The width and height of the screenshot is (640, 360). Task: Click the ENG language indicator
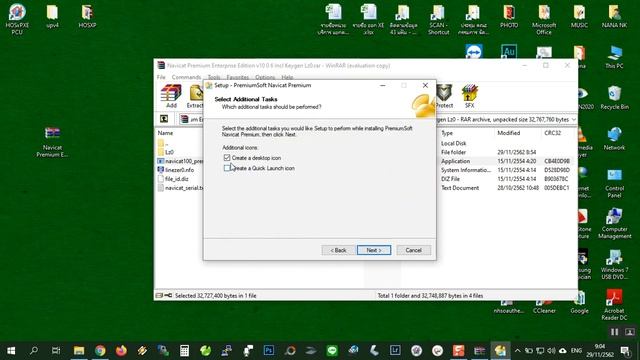(576, 351)
